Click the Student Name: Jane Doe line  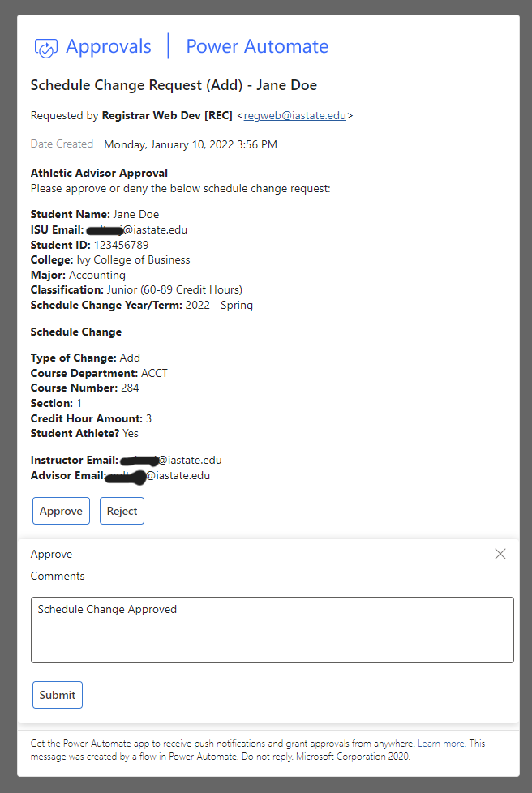[95, 214]
